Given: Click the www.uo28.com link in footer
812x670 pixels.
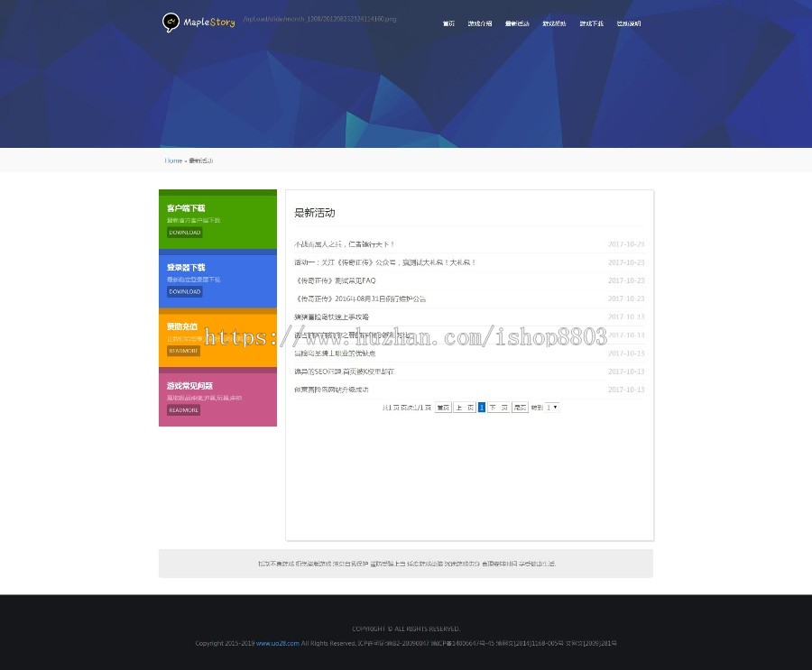Looking at the screenshot, I should click(x=278, y=643).
